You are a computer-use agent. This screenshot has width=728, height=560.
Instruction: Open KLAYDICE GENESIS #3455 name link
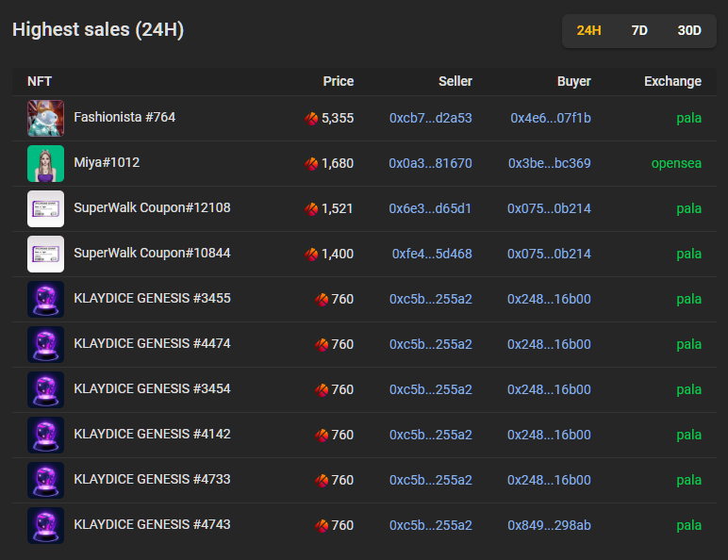click(152, 298)
